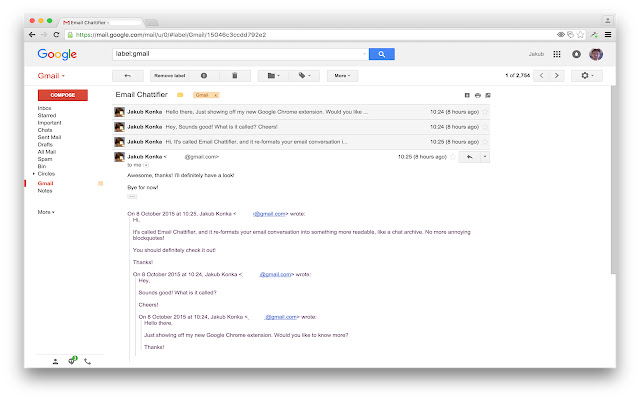The width and height of the screenshot is (640, 400).
Task: Star the 'Hey, Sounds good' message
Action: [x=485, y=127]
